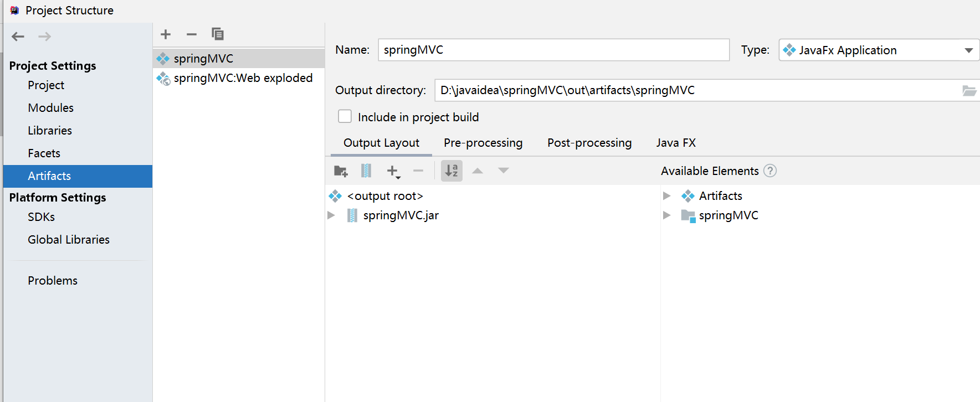Open the Java FX tab
This screenshot has width=980, height=402.
pos(676,143)
